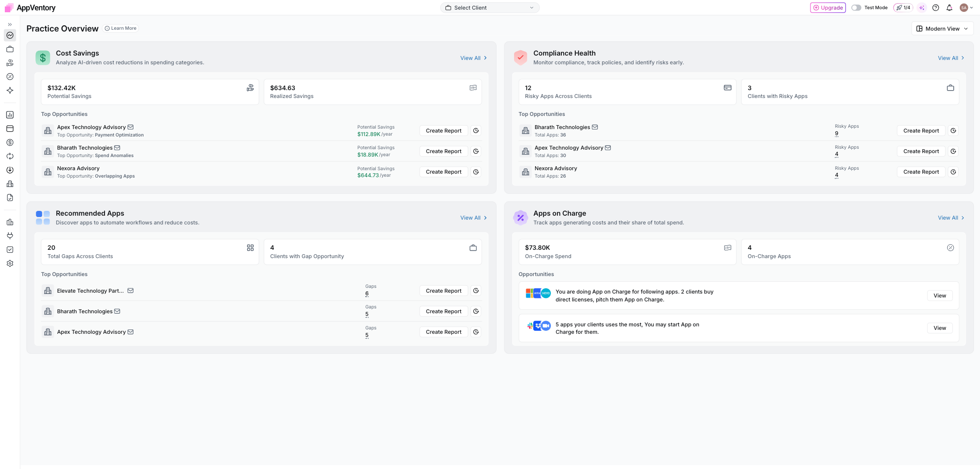Click schedule clock icon for Bharath Technologies savings row

coord(476,151)
